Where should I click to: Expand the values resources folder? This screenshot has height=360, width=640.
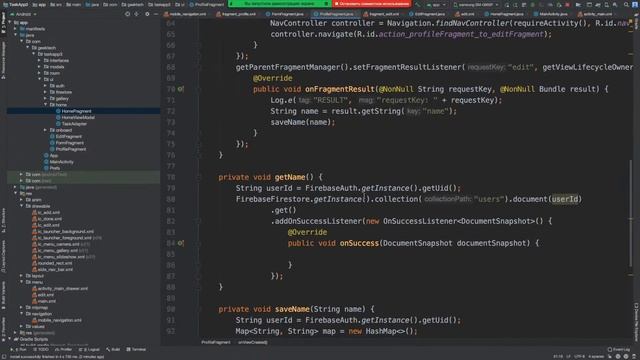tap(22, 327)
